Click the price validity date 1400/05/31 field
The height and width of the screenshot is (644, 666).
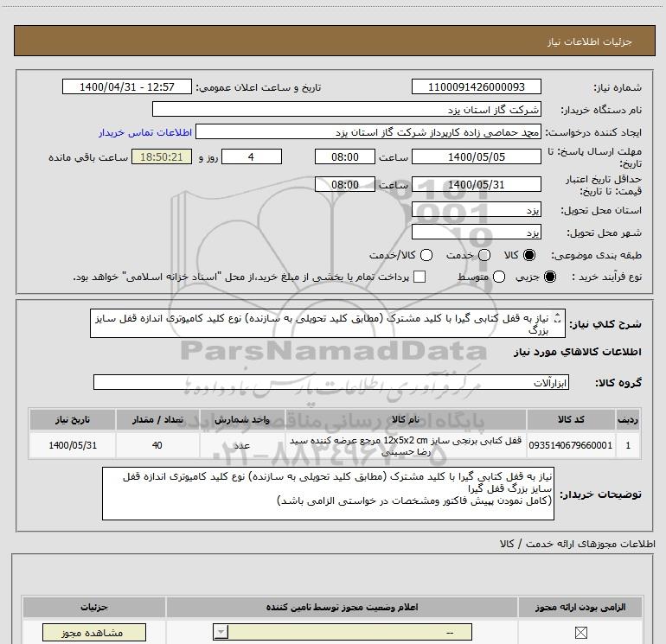476,184
